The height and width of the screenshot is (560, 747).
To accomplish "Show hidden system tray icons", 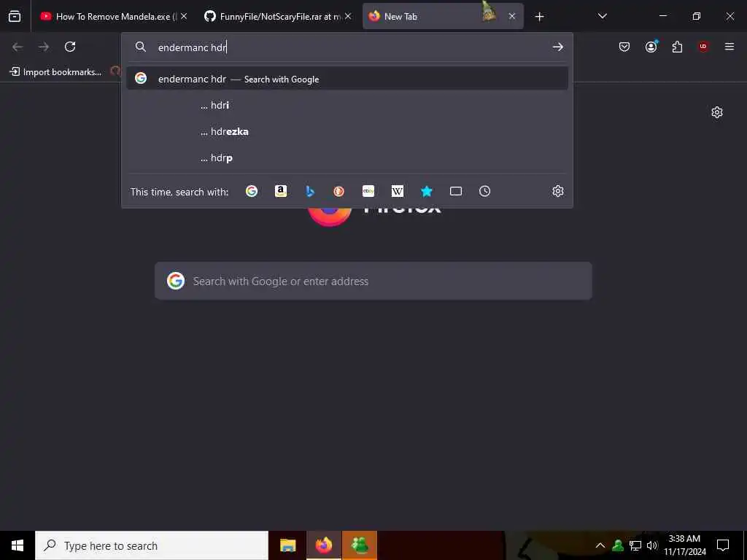I will [x=600, y=545].
